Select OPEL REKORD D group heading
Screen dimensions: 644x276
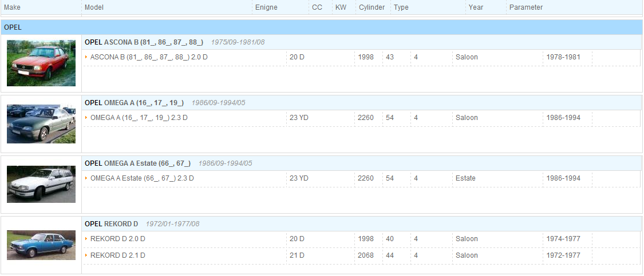point(111,224)
